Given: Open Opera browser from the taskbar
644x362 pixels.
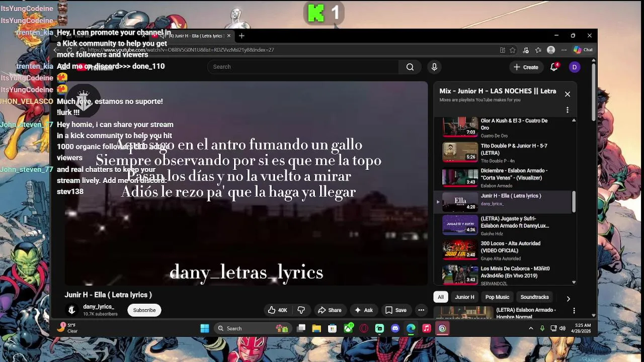Looking at the screenshot, I should (x=364, y=328).
